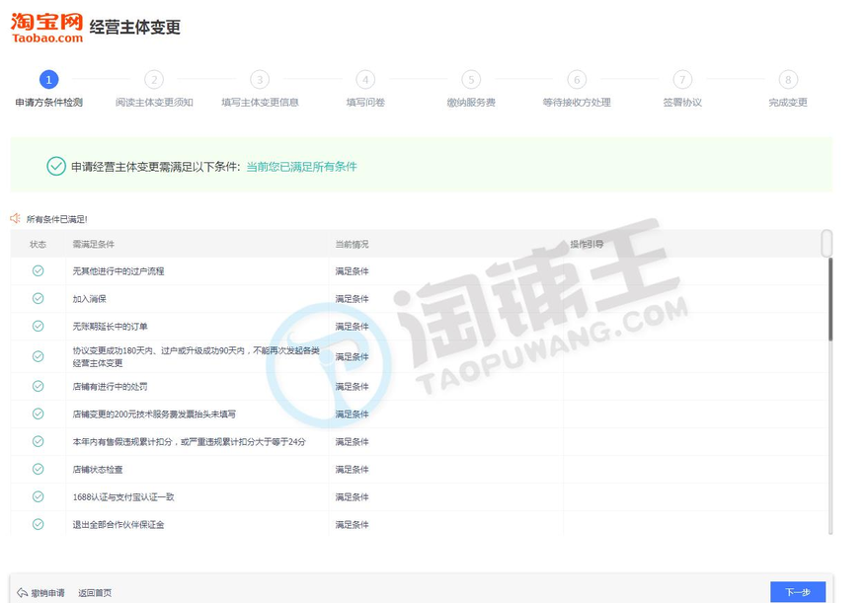Select step 1 申请方条件检测
868x603 pixels.
pos(49,80)
